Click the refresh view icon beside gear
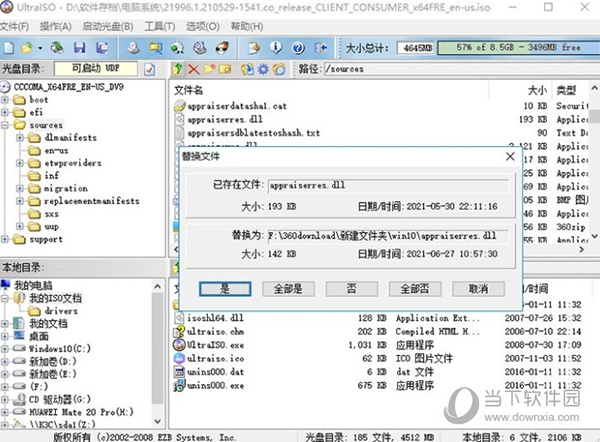The height and width of the screenshot is (442, 600). (x=279, y=69)
